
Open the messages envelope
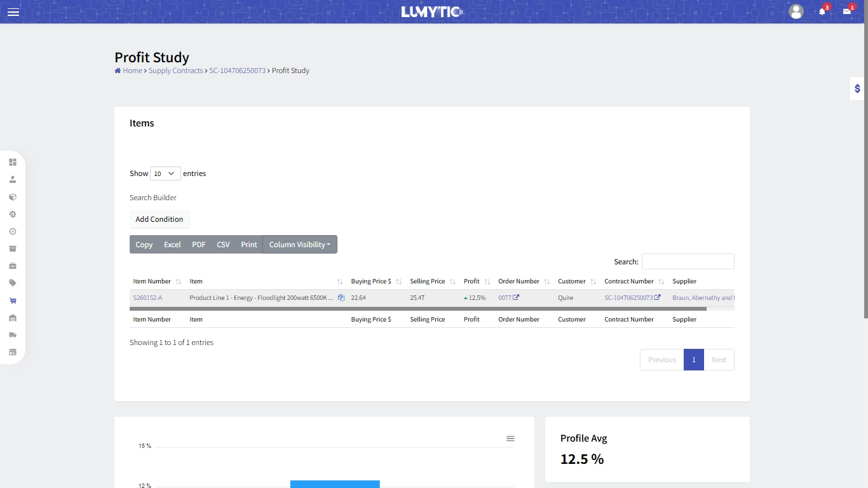(x=847, y=11)
